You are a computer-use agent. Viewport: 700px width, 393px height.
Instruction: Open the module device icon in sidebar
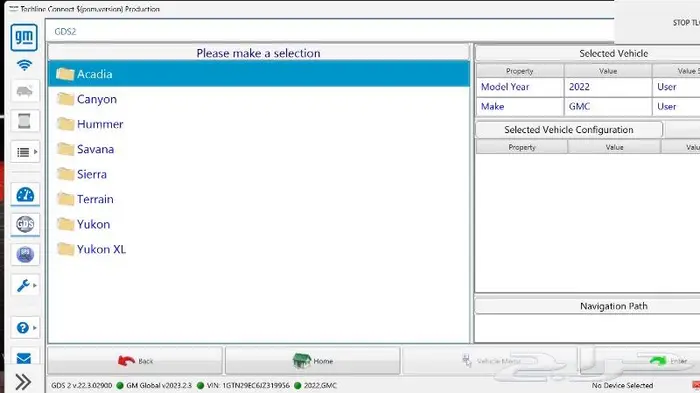[25, 121]
